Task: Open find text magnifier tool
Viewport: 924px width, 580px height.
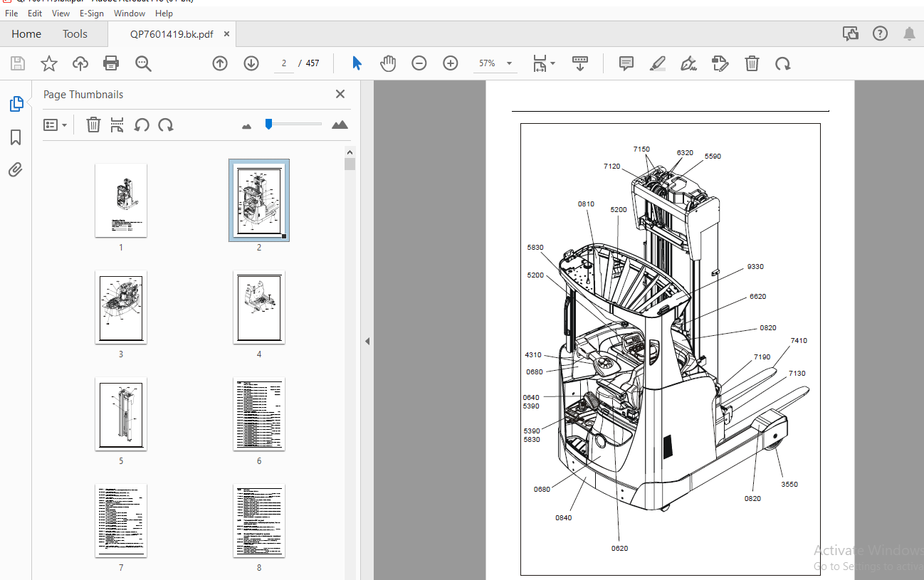Action: coord(143,63)
